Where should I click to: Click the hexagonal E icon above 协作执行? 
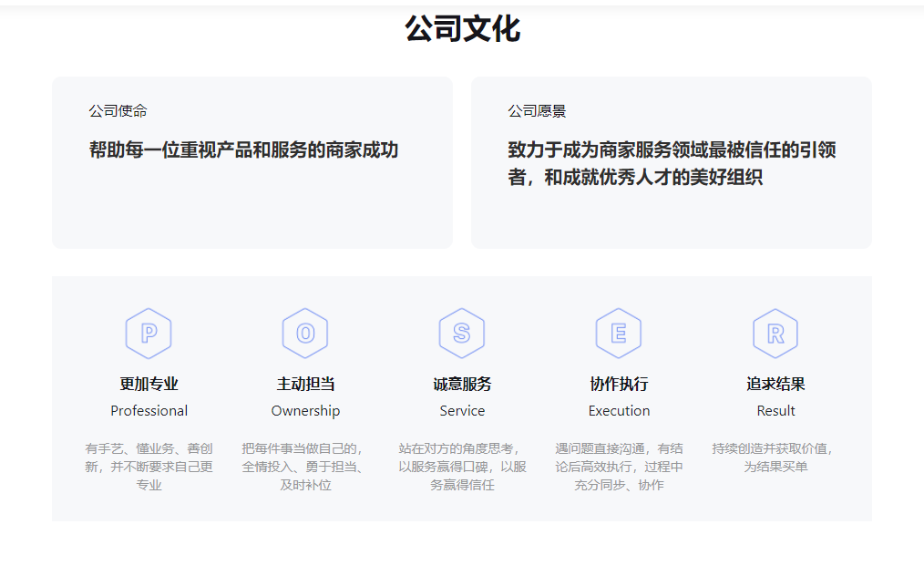coord(619,333)
